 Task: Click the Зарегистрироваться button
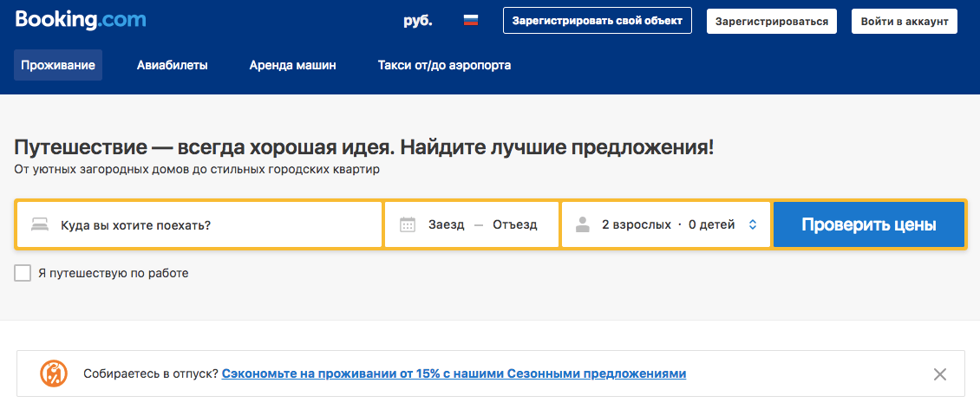tap(772, 22)
